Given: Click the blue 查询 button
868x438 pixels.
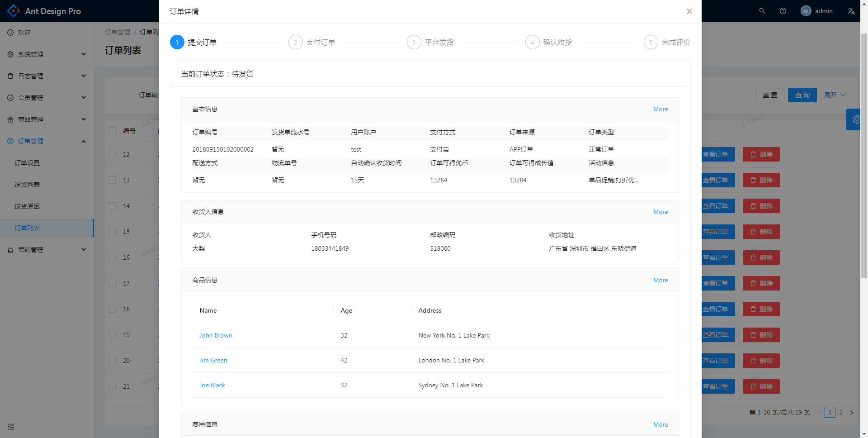Looking at the screenshot, I should pyautogui.click(x=802, y=95).
